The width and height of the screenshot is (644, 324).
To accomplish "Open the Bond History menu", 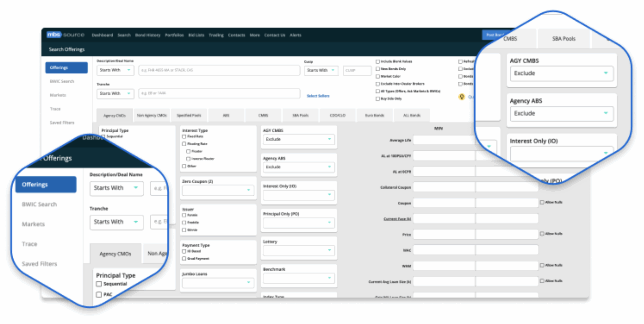I will [x=148, y=35].
